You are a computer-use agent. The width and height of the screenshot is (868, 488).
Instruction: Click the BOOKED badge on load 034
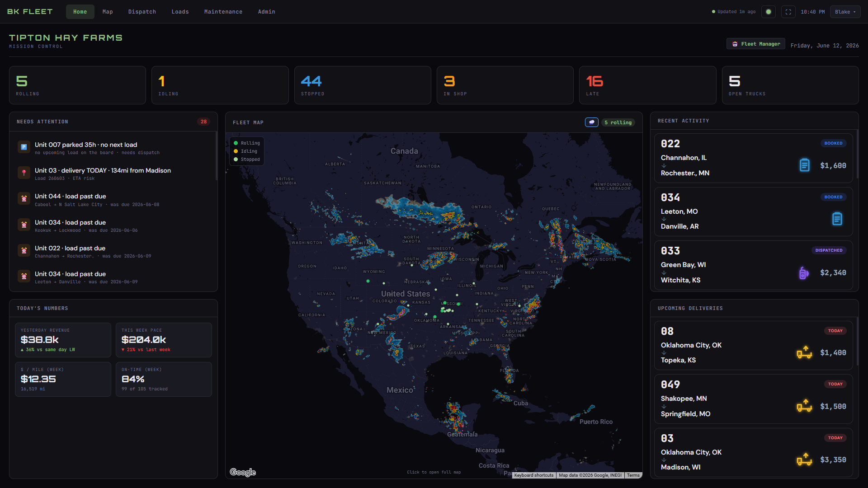coord(833,197)
